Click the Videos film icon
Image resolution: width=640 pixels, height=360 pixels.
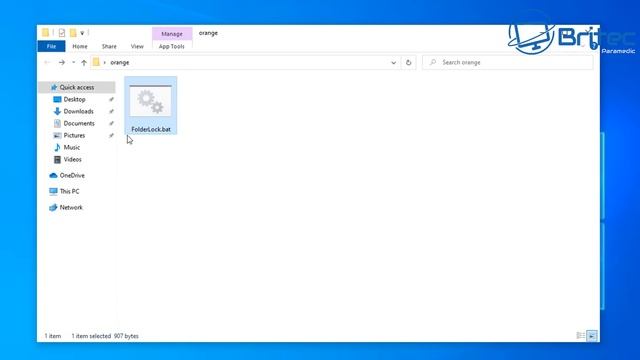click(x=57, y=160)
